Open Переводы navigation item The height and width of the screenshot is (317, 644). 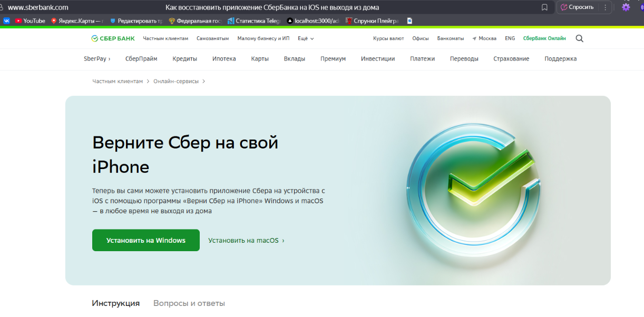point(464,59)
